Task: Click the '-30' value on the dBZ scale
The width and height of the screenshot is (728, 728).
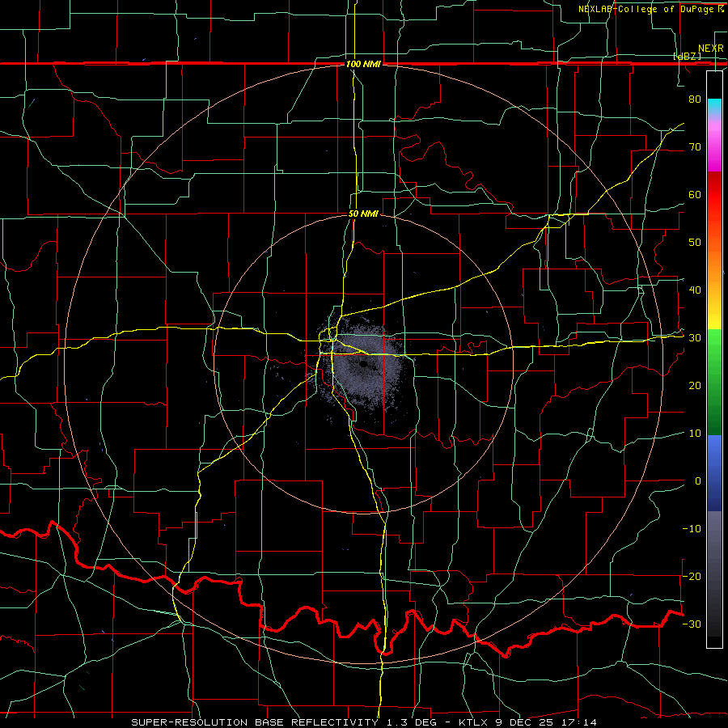Action: click(692, 624)
